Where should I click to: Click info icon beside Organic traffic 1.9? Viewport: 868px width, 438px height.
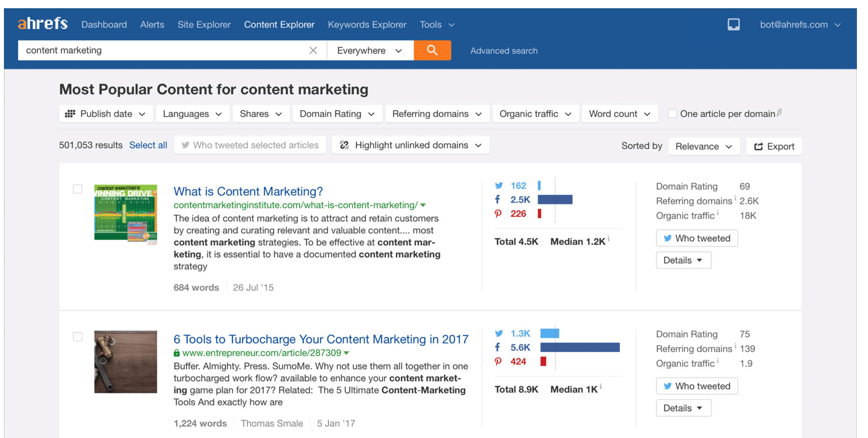point(718,361)
